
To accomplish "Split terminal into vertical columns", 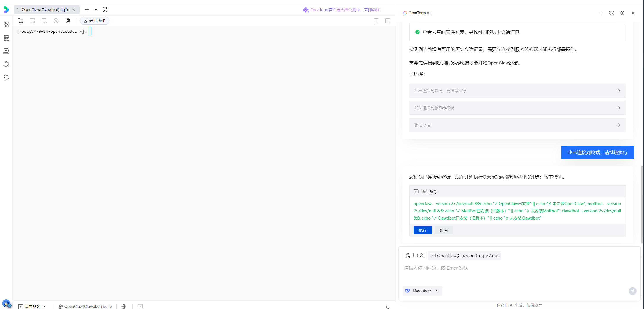I will tap(376, 21).
